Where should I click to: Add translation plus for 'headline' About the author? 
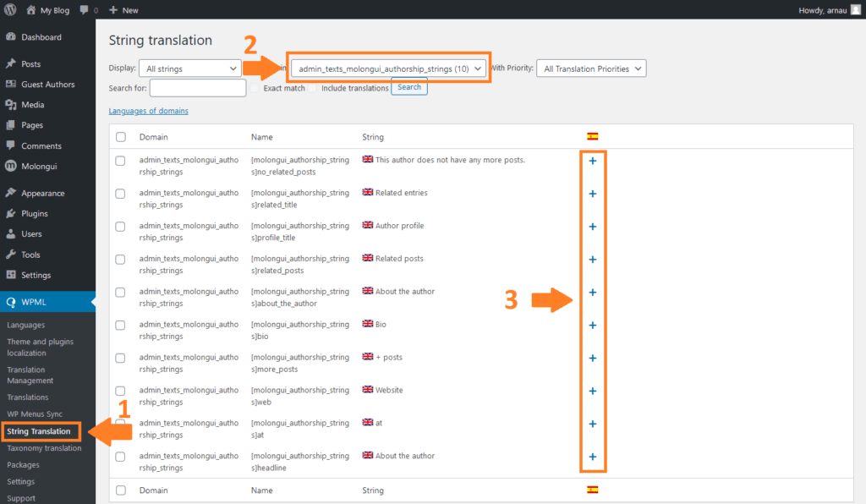(x=593, y=457)
